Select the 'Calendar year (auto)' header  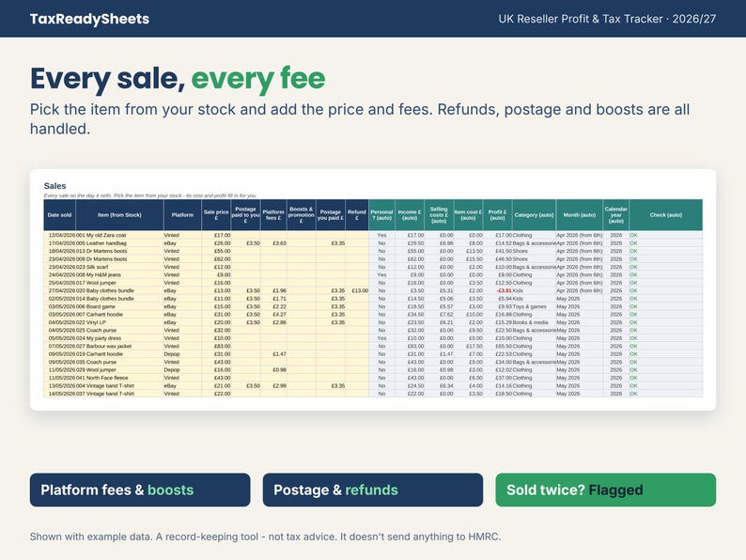[616, 215]
